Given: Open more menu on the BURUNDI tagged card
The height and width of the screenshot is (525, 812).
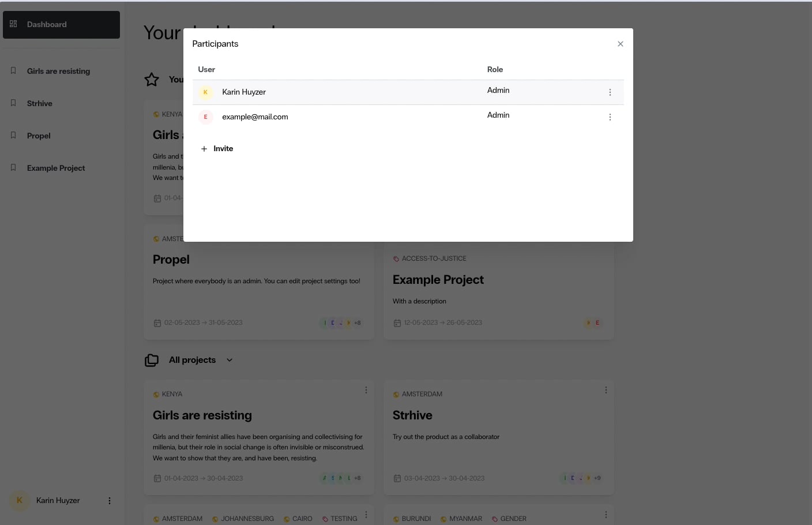Looking at the screenshot, I should (606, 515).
